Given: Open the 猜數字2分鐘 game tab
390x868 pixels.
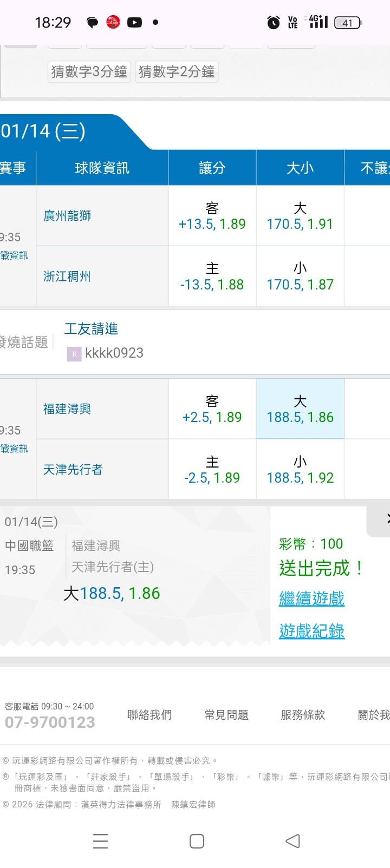Looking at the screenshot, I should (177, 71).
